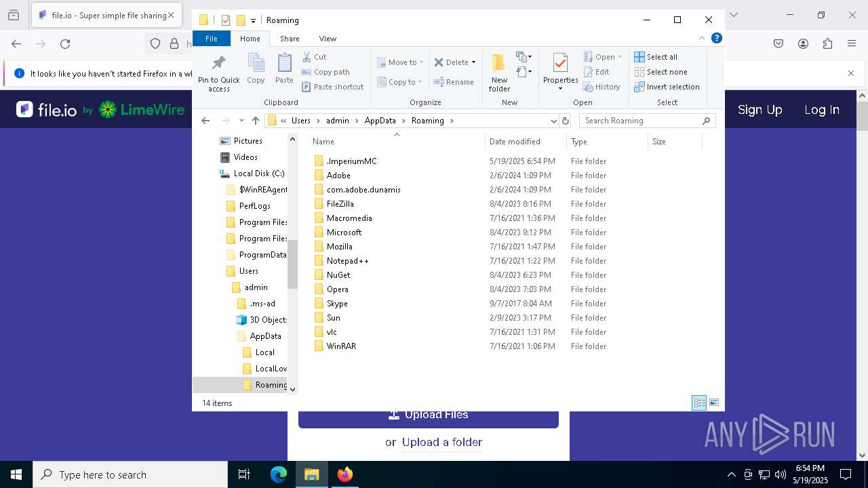Image resolution: width=868 pixels, height=488 pixels.
Task: Open Firefox application hamburger menu
Action: click(x=852, y=44)
